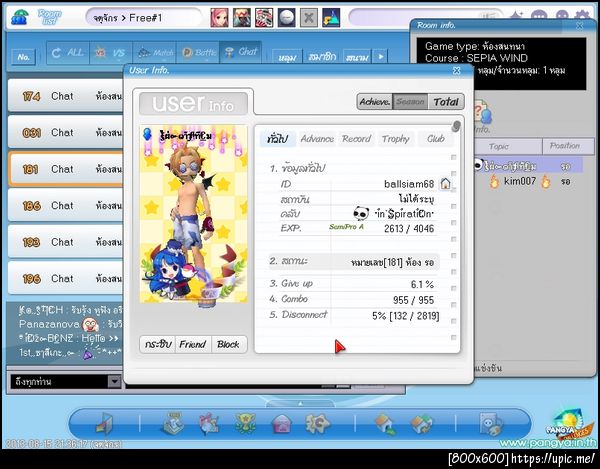Click the จตุจักร > Free#1 channel field

[x=143, y=18]
